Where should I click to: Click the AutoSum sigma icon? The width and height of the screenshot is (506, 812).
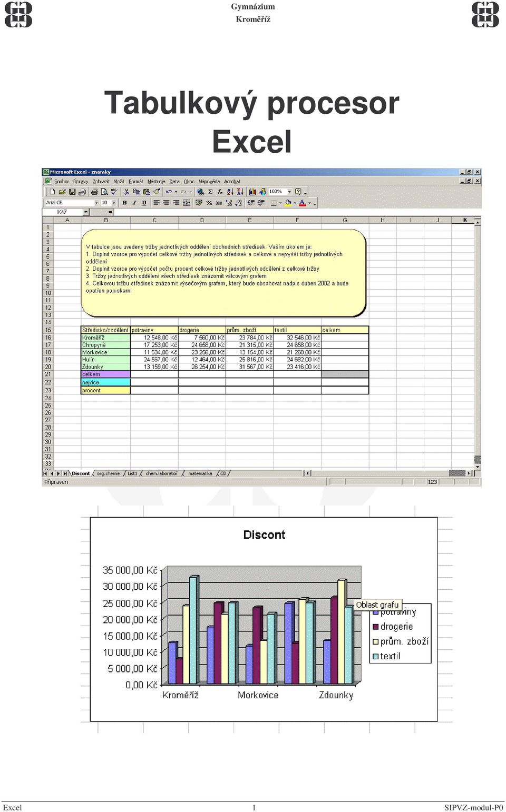(x=210, y=192)
